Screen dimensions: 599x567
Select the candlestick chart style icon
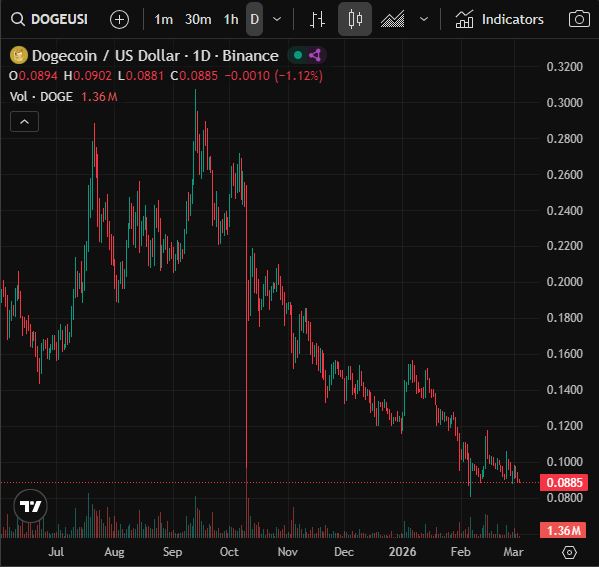click(x=355, y=19)
